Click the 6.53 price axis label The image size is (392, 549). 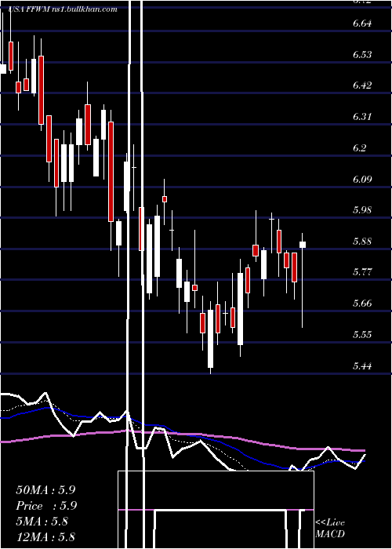coord(362,55)
